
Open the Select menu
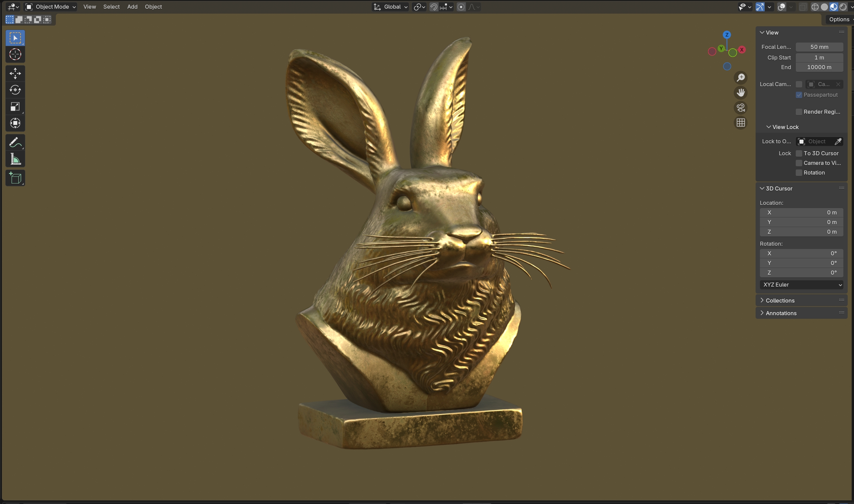click(x=111, y=7)
